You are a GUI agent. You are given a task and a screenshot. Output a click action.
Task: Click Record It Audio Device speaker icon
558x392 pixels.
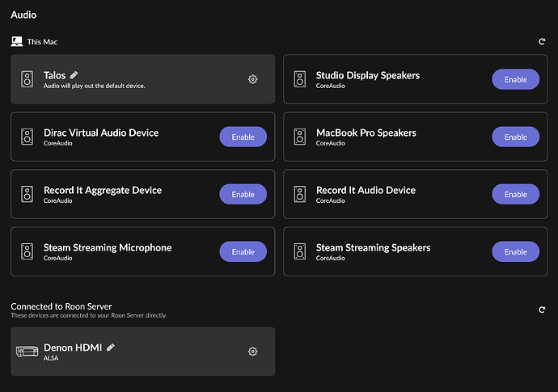pos(300,194)
